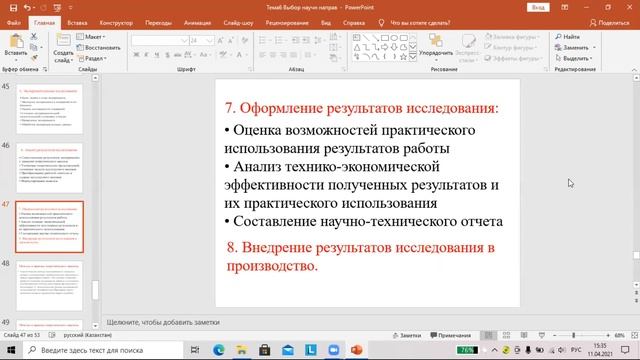Image resolution: width=640 pixels, height=360 pixels.
Task: Click Найти to search in presentation
Action: [x=568, y=37]
